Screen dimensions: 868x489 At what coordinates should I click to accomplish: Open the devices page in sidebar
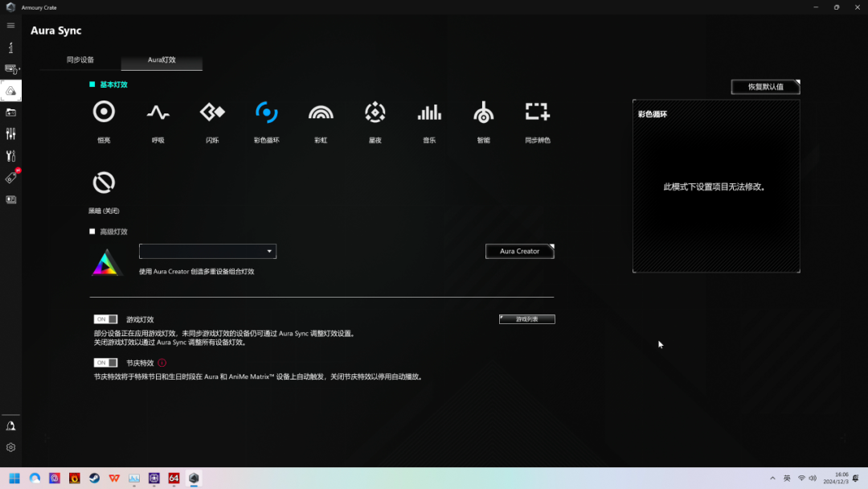coord(10,69)
